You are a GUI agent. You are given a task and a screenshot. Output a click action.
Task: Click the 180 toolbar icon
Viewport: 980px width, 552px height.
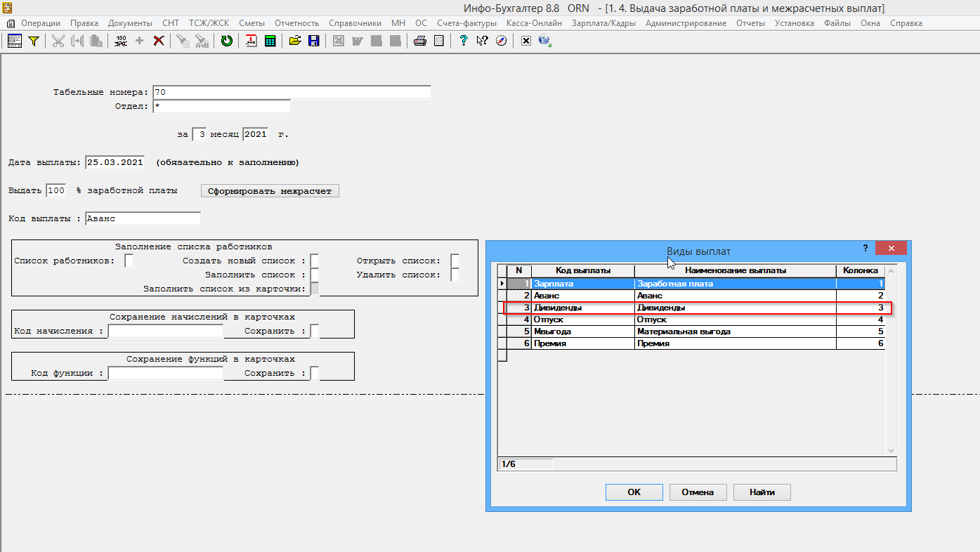click(x=121, y=41)
